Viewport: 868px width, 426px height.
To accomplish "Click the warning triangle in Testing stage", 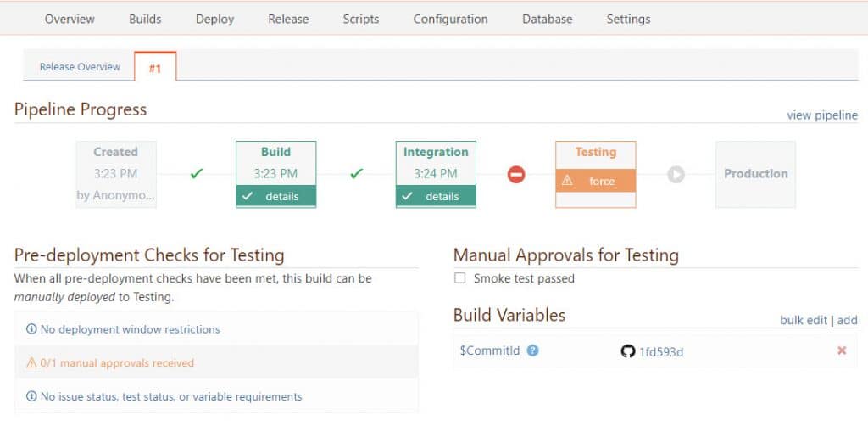I will 567,181.
